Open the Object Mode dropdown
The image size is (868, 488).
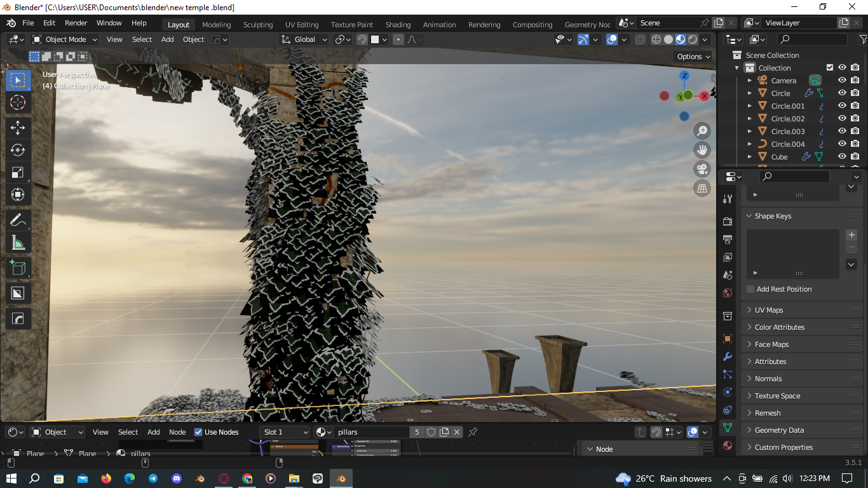tap(65, 39)
